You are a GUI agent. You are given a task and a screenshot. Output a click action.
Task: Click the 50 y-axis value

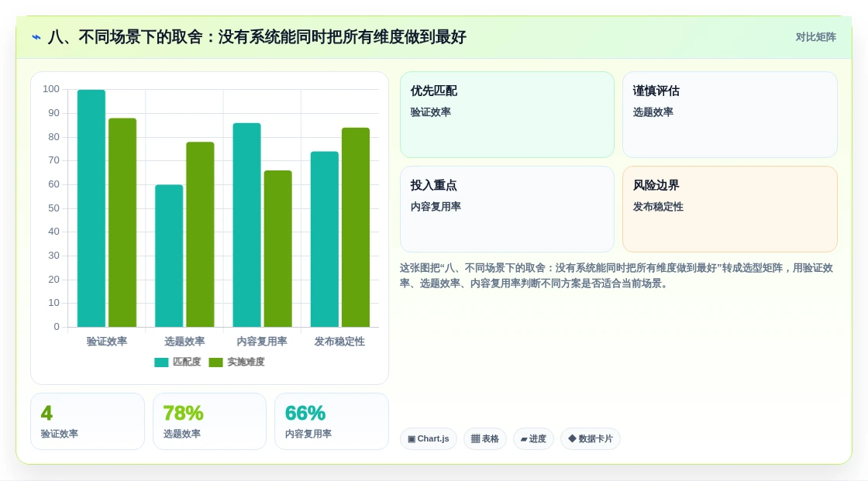pyautogui.click(x=53, y=208)
